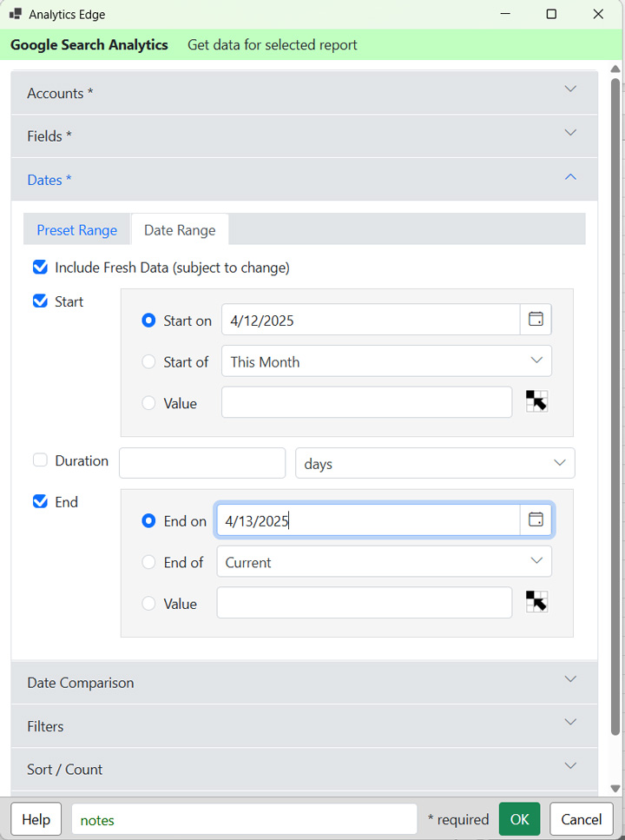This screenshot has width=625, height=840.
Task: Open the This Month dropdown
Action: [386, 361]
